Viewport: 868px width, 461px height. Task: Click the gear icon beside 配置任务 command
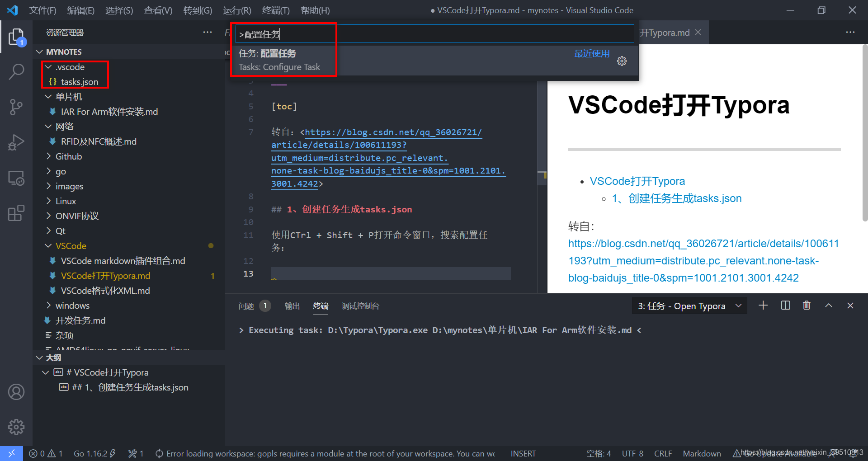(622, 61)
